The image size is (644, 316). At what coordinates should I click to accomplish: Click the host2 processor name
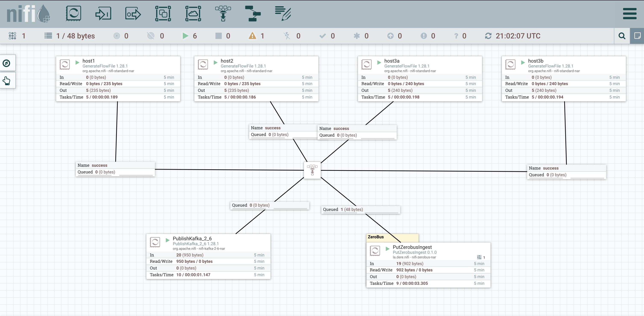coord(227,61)
